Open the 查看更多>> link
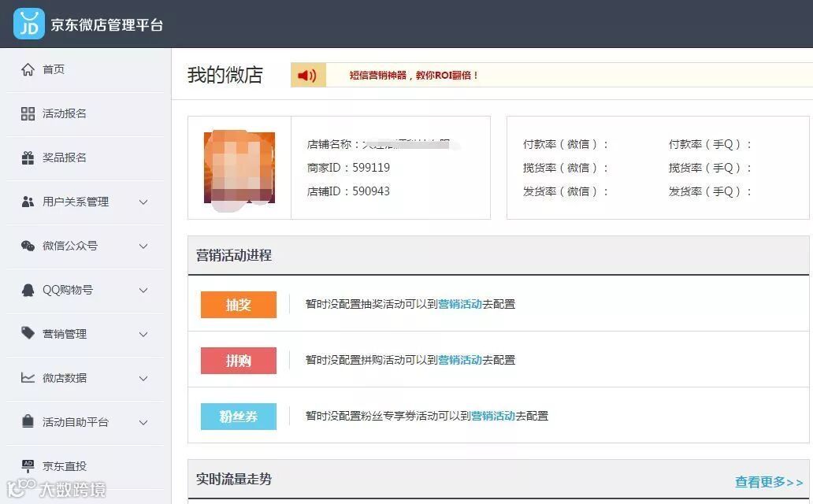This screenshot has width=813, height=504. 769,482
